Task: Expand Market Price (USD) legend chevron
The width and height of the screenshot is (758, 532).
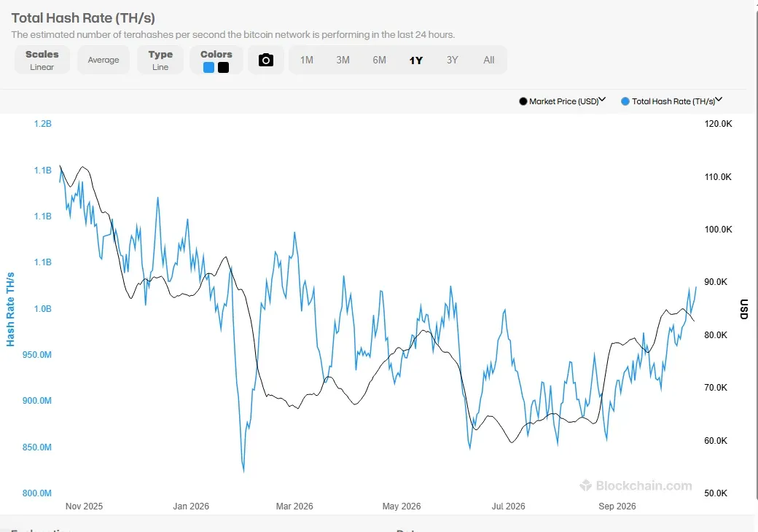Action: [602, 100]
